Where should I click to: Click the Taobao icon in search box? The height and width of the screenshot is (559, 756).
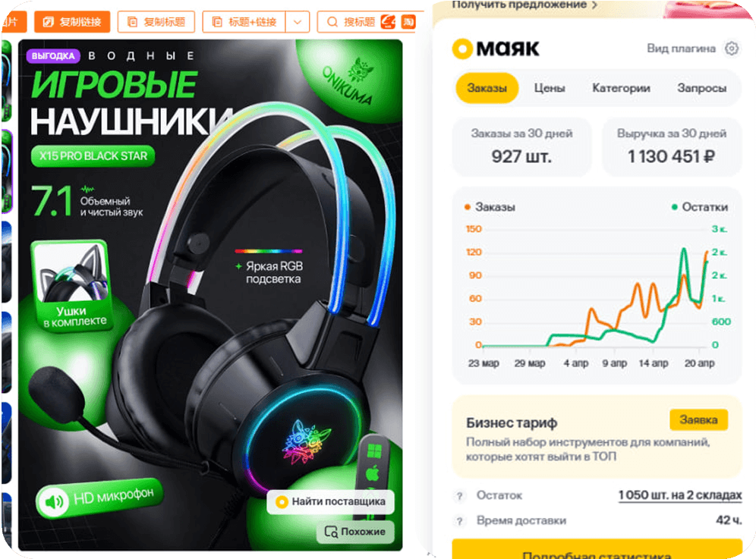[408, 22]
